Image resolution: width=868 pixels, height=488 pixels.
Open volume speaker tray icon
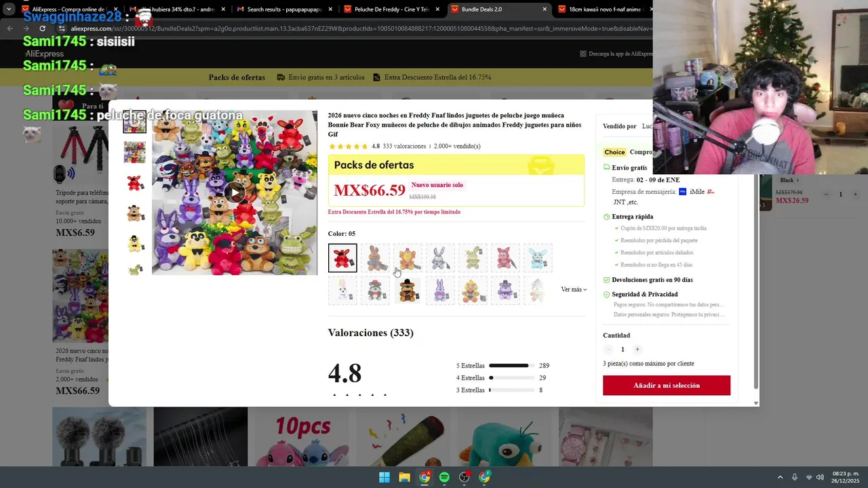pyautogui.click(x=820, y=477)
